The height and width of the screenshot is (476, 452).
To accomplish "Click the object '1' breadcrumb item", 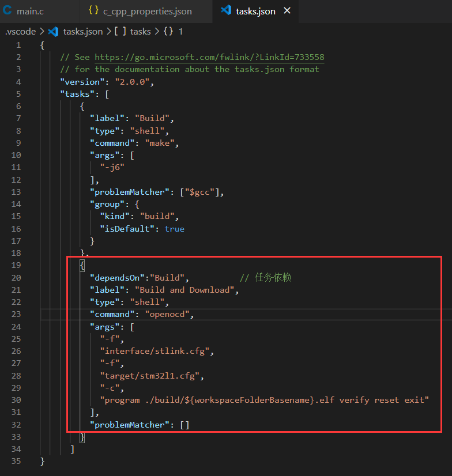I will coord(180,32).
